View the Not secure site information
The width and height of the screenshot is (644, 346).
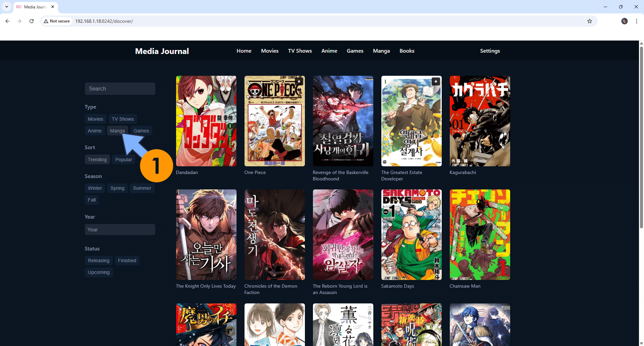tap(57, 21)
